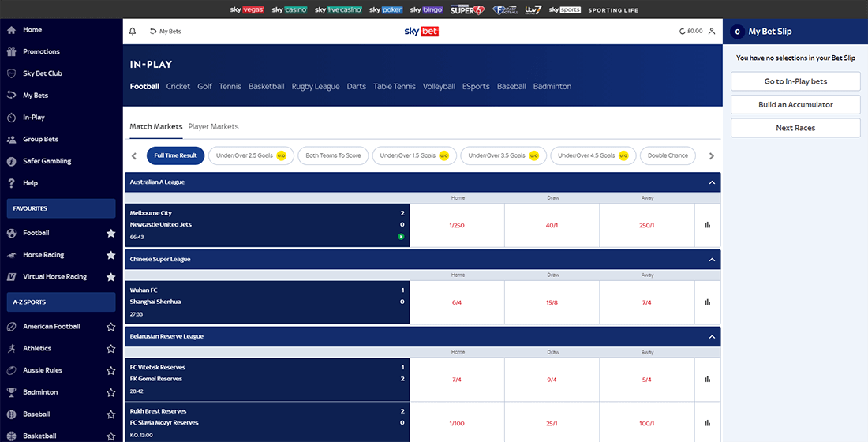Open the notifications bell icon
The image size is (868, 442).
pos(133,32)
